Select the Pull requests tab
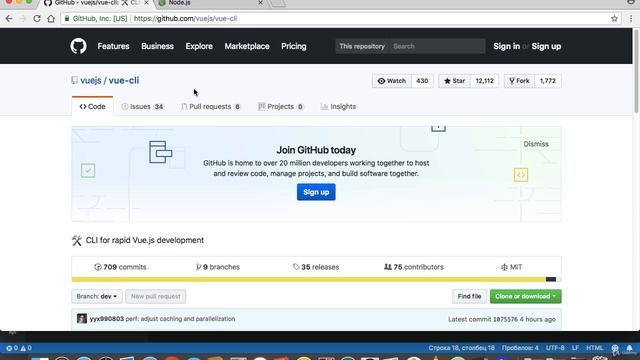Viewport: 640px width, 360px height. point(211,107)
